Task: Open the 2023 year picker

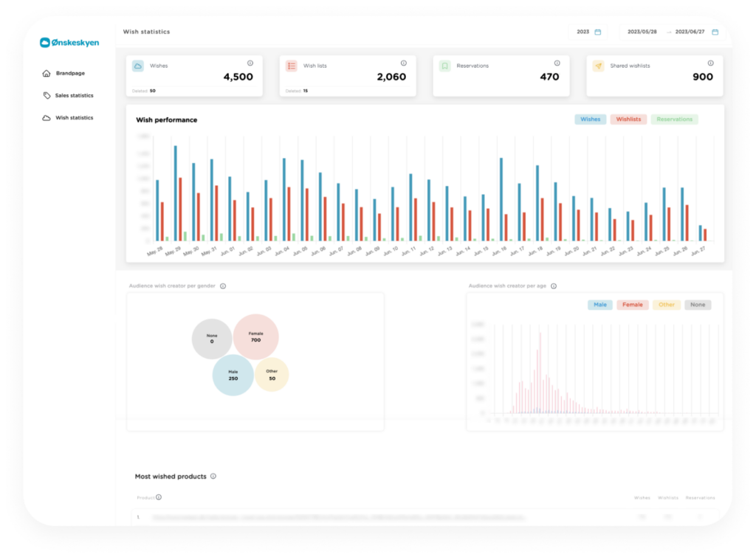Action: (x=588, y=32)
